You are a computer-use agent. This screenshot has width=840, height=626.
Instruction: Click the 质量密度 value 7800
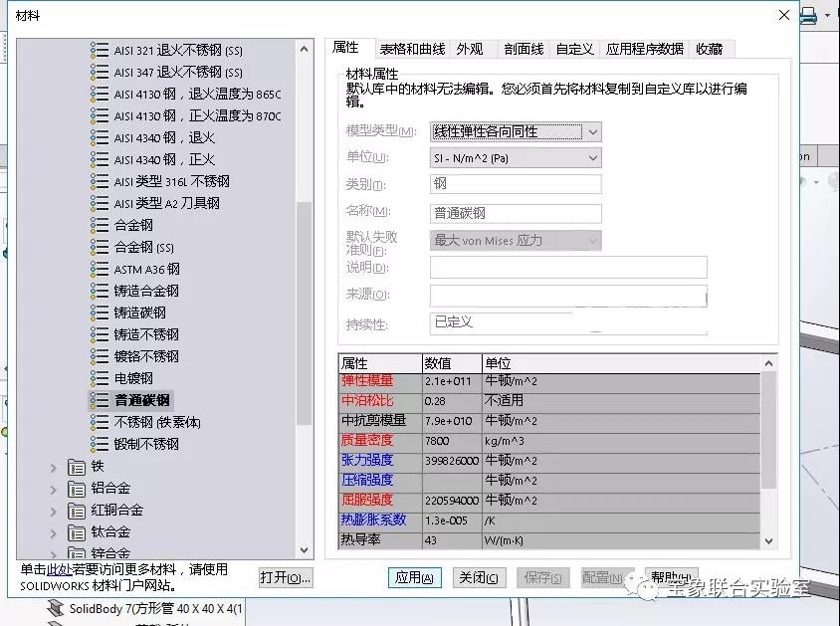click(x=452, y=441)
